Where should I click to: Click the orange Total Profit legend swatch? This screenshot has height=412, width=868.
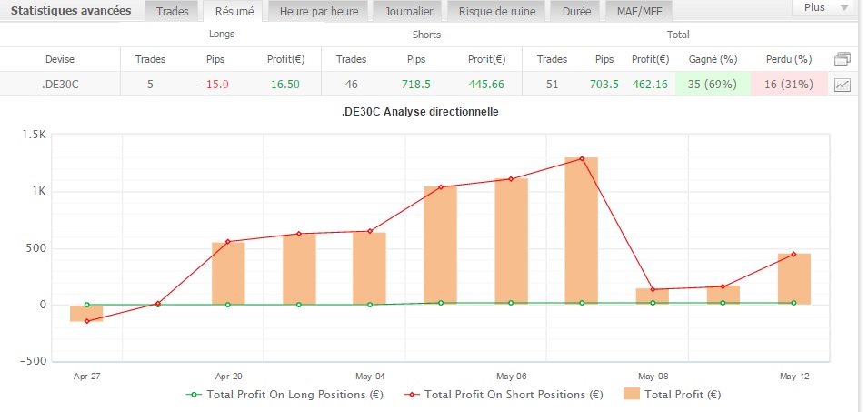[631, 395]
